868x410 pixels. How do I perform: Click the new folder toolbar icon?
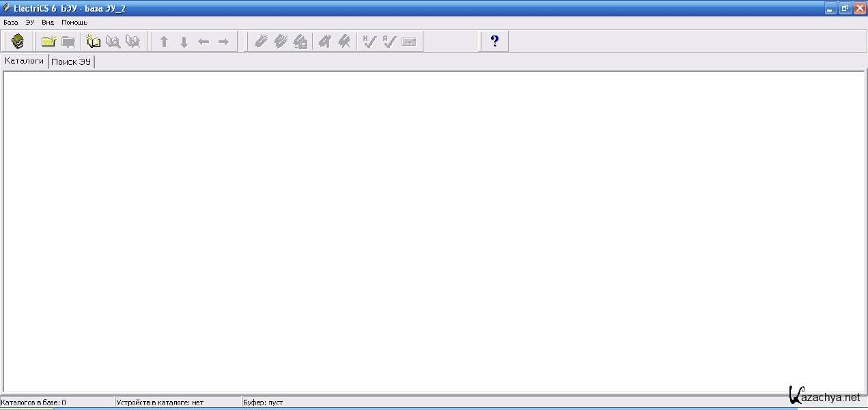(x=48, y=42)
